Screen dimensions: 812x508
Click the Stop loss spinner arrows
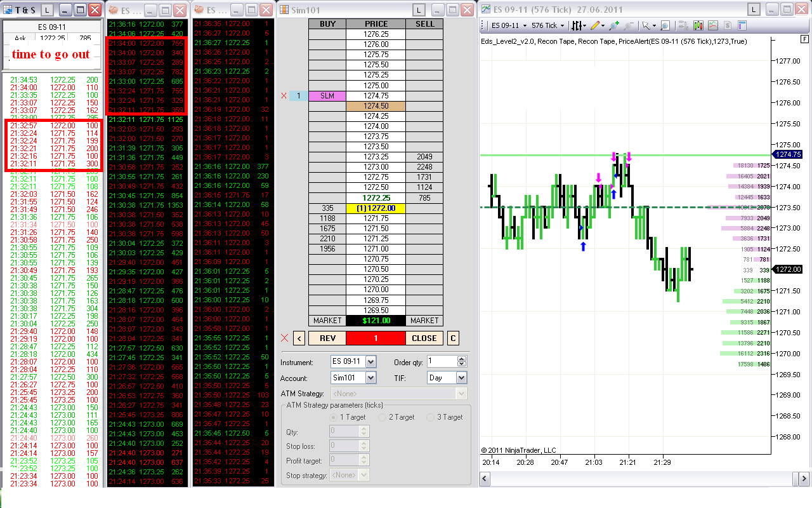[x=364, y=446]
